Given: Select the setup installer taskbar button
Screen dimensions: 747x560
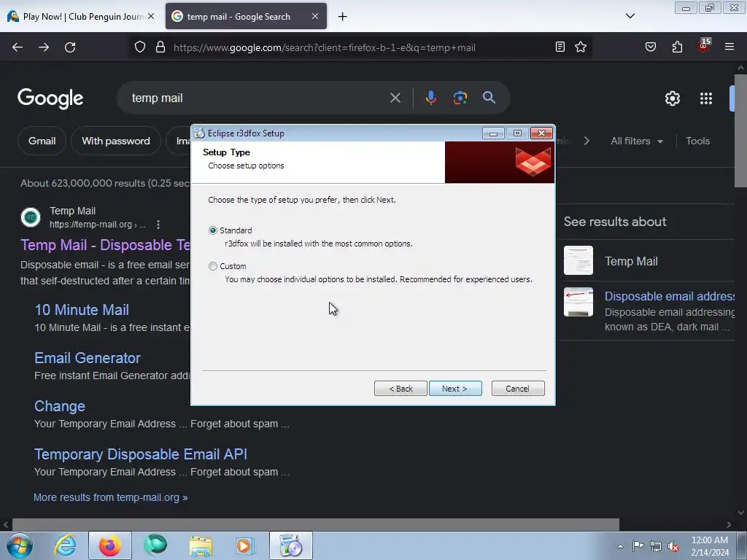Looking at the screenshot, I should coord(290,545).
